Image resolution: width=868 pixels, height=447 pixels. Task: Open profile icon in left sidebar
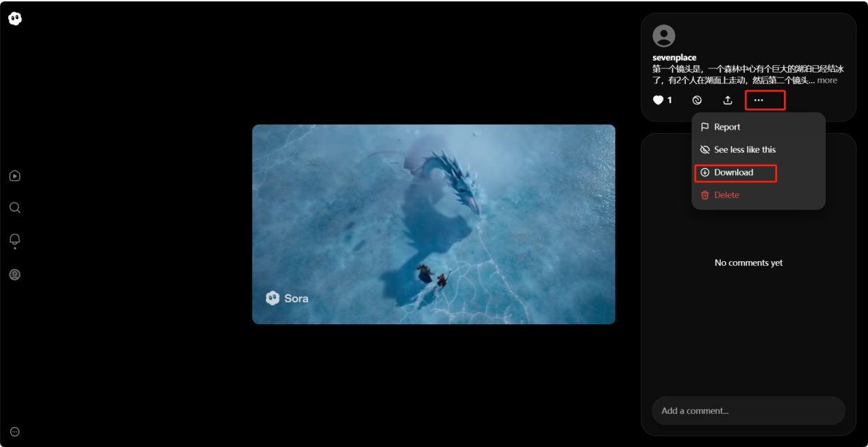(15, 275)
